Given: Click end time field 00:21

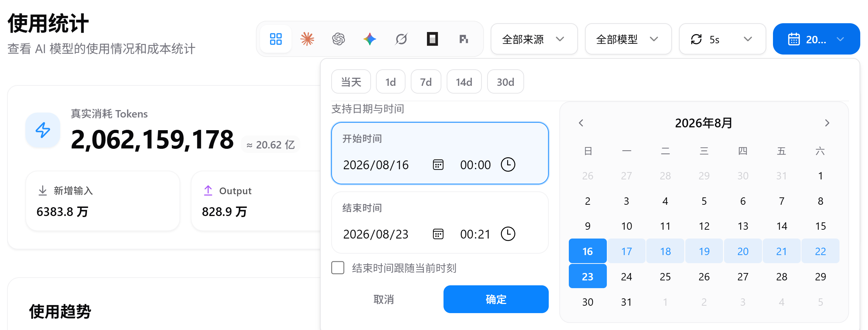Looking at the screenshot, I should click(x=475, y=234).
